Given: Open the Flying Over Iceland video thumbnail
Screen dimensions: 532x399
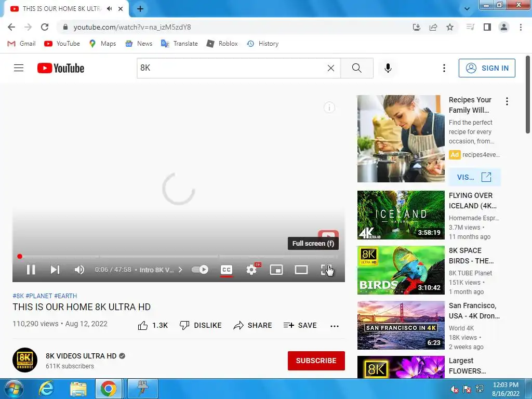Looking at the screenshot, I should 401,215.
